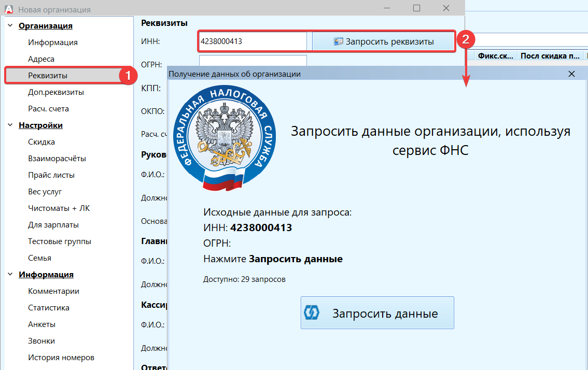Screen dimensions: 588x370
Task: Click the Федеральная налоговая служба emblem
Action: click(x=224, y=138)
